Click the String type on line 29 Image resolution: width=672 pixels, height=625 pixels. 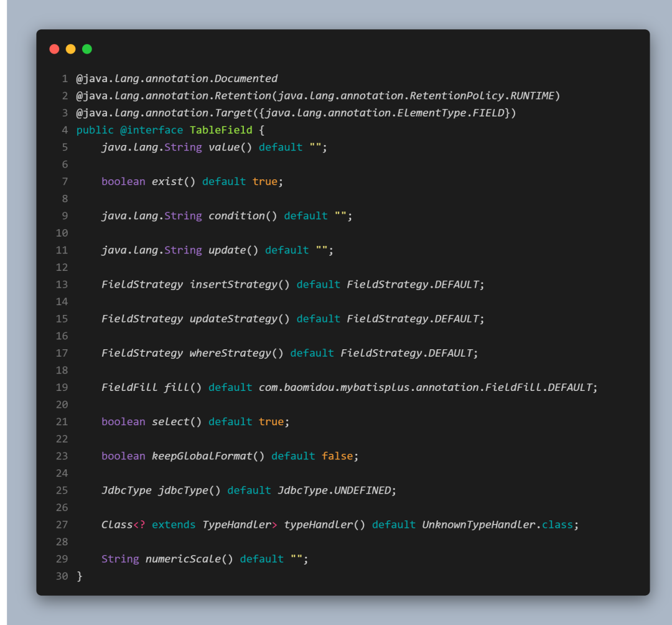click(121, 559)
